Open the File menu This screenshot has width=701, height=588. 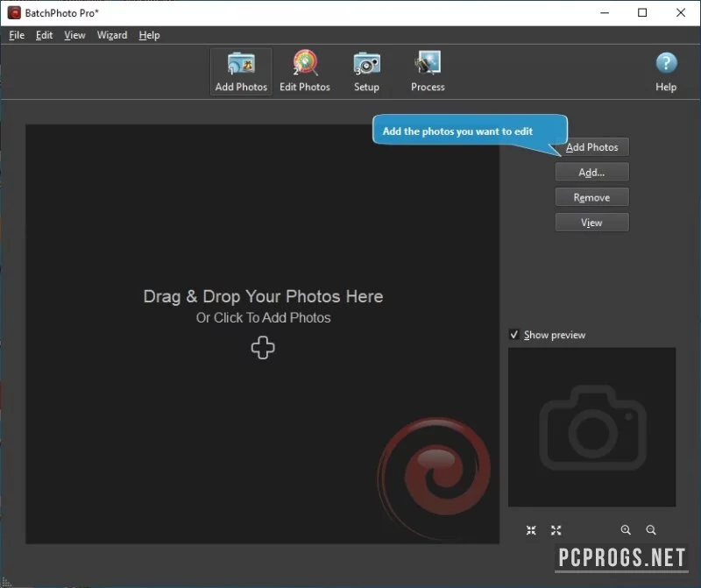click(x=17, y=35)
